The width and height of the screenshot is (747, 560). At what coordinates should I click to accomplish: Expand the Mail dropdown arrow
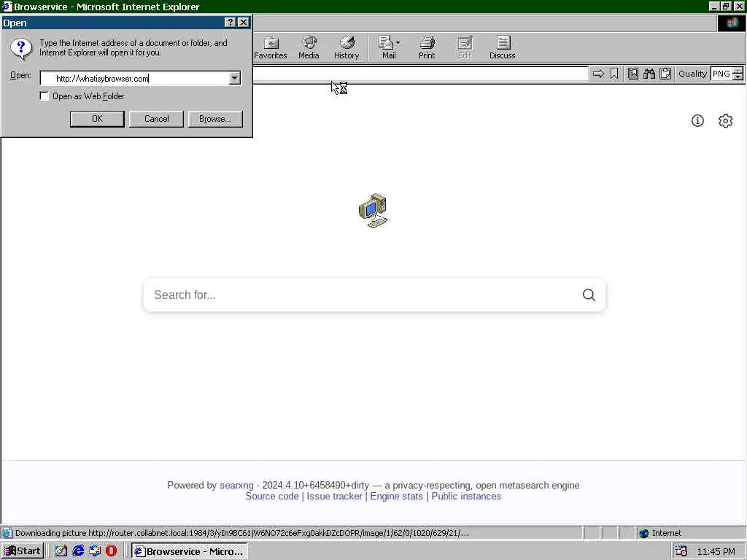pos(398,43)
